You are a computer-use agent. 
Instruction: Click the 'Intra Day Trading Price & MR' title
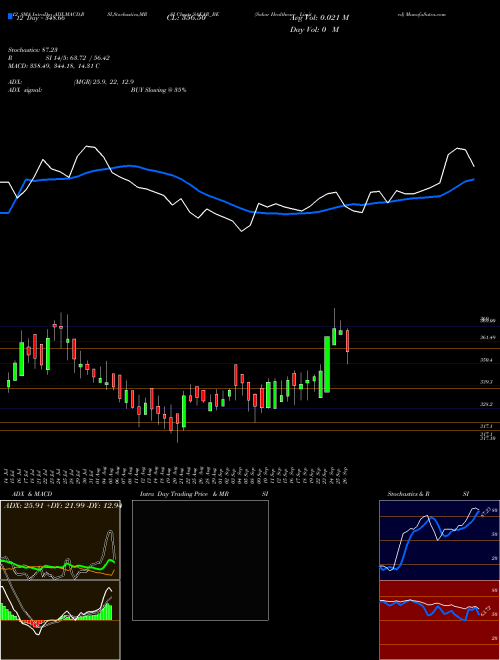(184, 494)
